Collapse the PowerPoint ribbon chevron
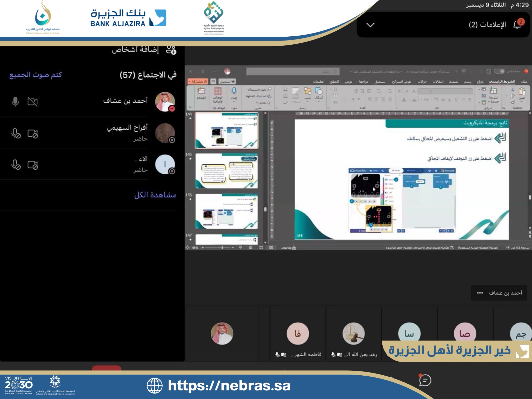This screenshot has height=399, width=532. (190, 107)
